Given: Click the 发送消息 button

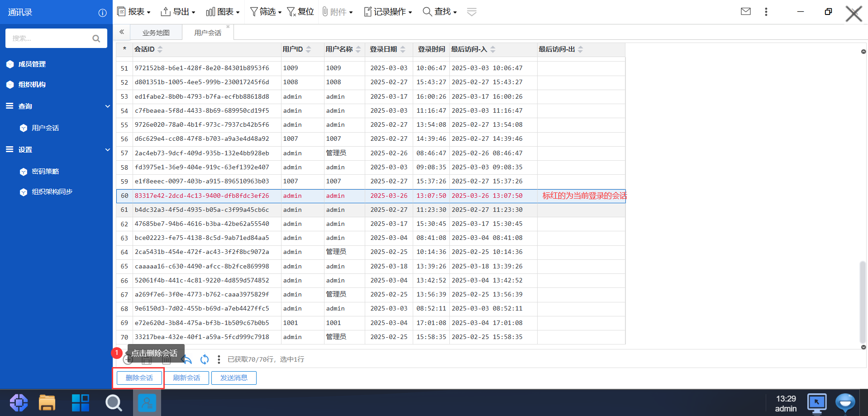Looking at the screenshot, I should pos(234,378).
